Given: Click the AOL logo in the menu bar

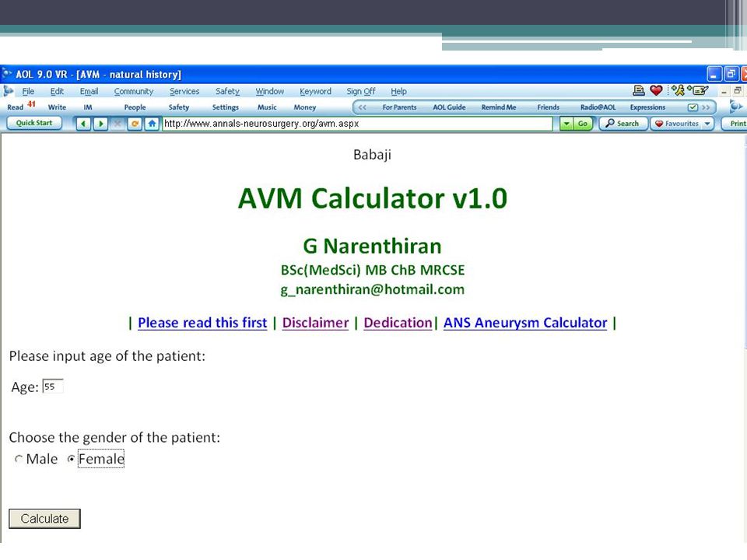Looking at the screenshot, I should click(8, 90).
